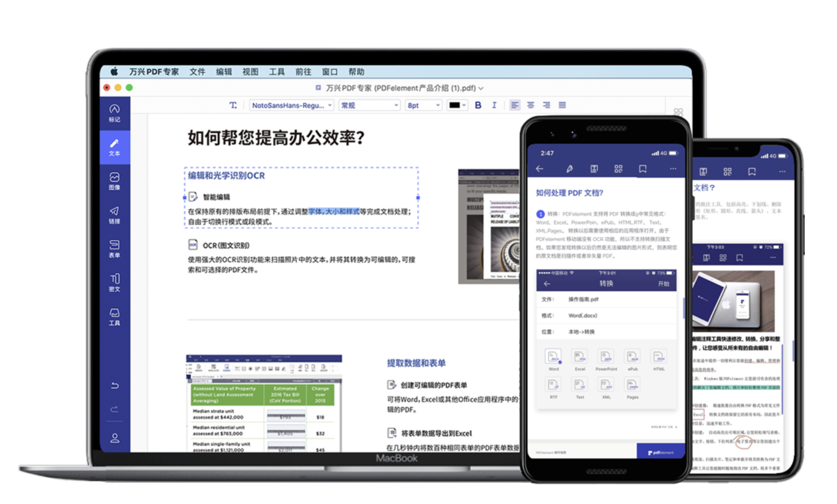Screen dimensions: 837x504
Task: Click the 将表单数据导出到Excel icon
Action: (391, 433)
